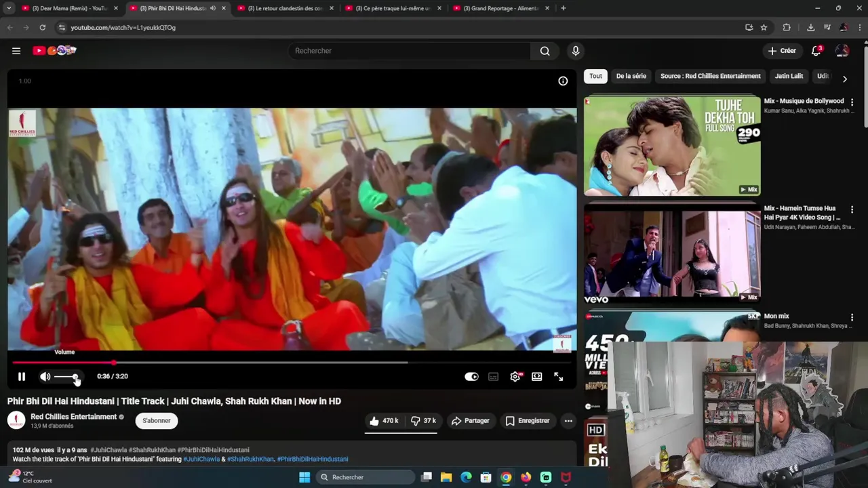
Task: Click the Partager share button
Action: (x=471, y=421)
